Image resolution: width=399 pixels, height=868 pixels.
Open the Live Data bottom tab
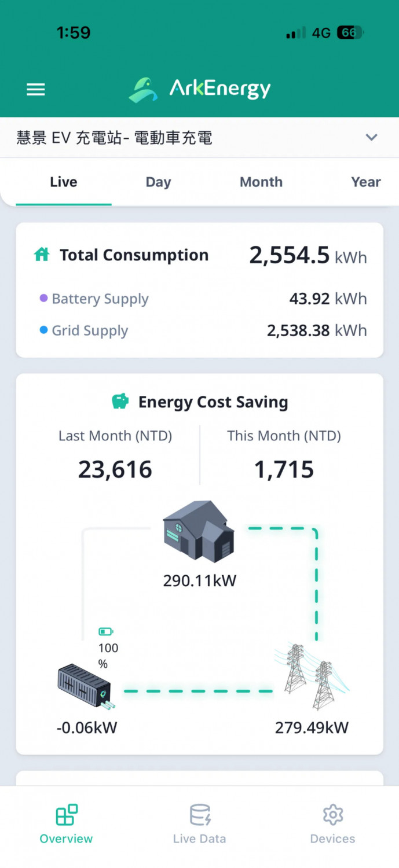coord(200,823)
